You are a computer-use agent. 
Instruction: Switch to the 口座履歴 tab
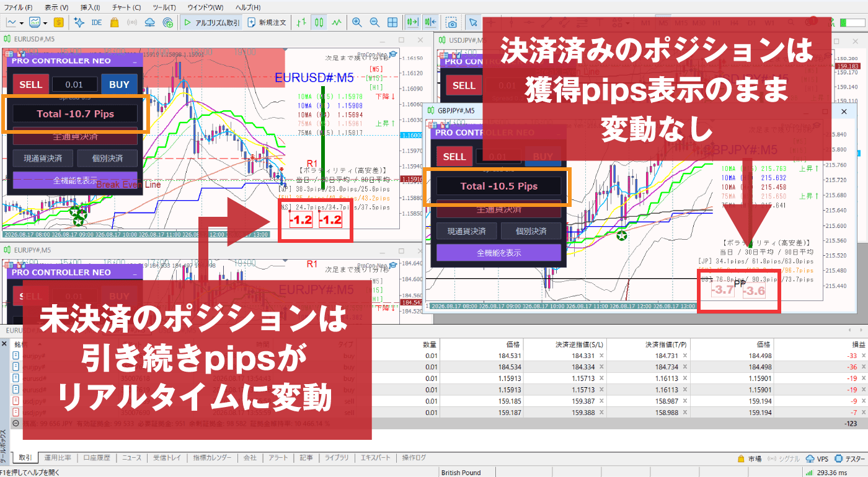(96, 458)
